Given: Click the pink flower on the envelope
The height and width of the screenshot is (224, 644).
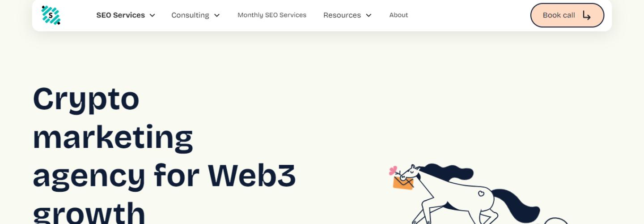Looking at the screenshot, I should (394, 170).
